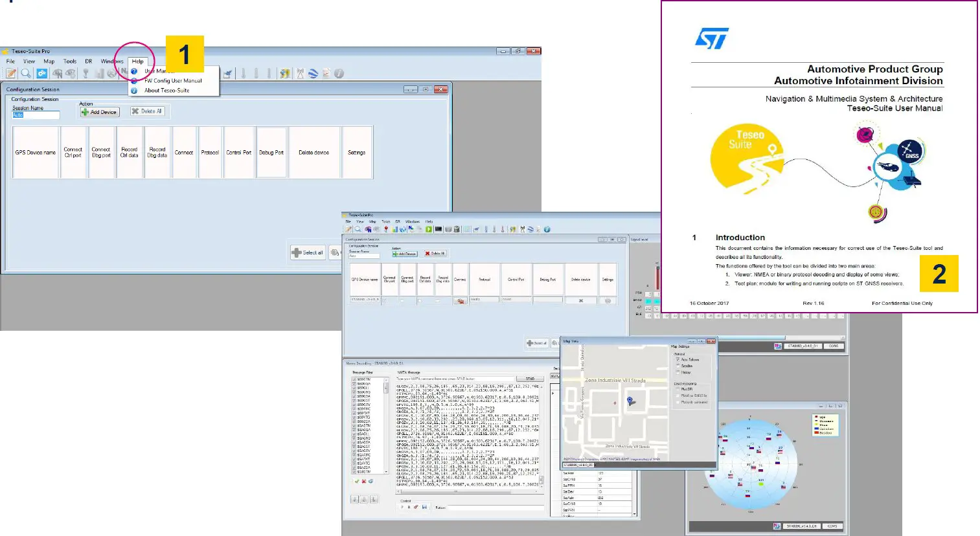This screenshot has height=536, width=980.
Task: Select the pencil edit tool in the toolbar
Action: [x=10, y=73]
